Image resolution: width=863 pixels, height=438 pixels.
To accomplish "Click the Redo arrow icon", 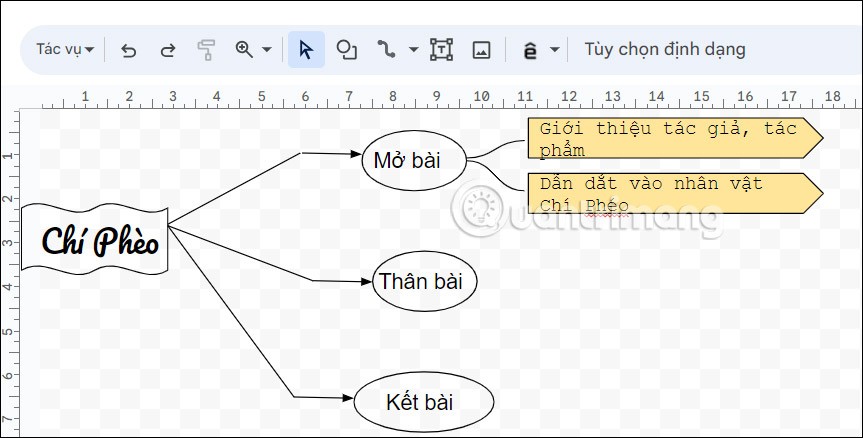I will (x=168, y=50).
